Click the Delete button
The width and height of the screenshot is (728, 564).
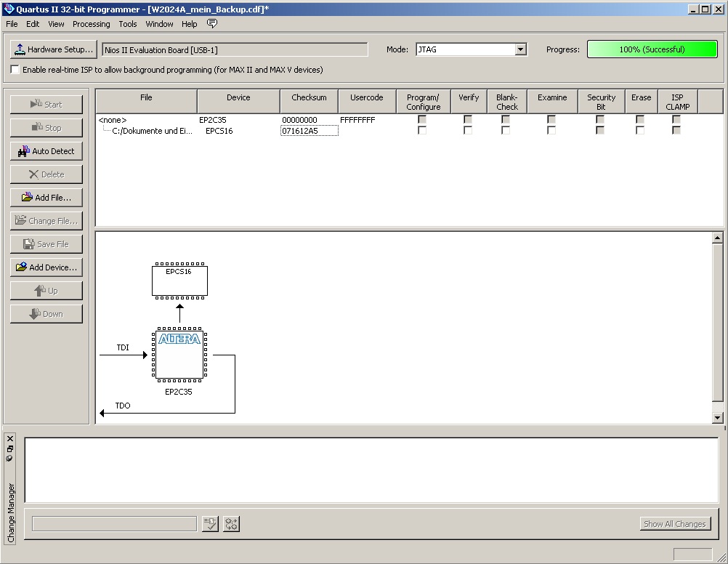(x=46, y=174)
